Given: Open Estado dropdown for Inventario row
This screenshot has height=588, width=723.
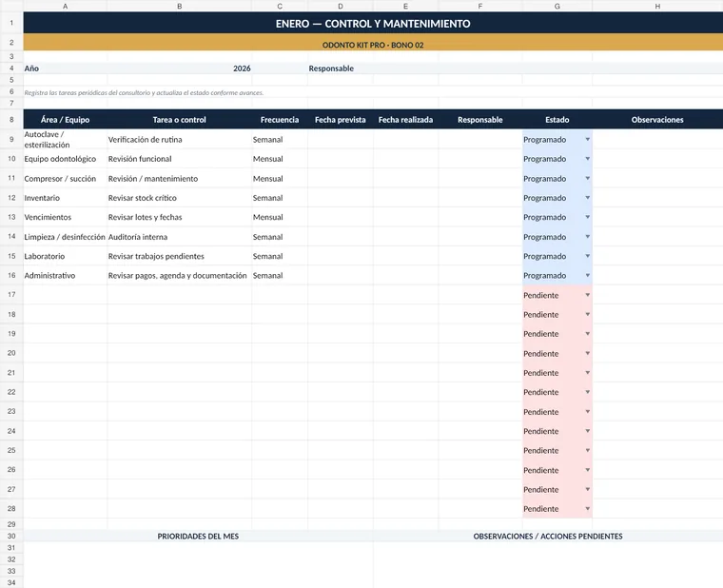Looking at the screenshot, I should pos(588,198).
